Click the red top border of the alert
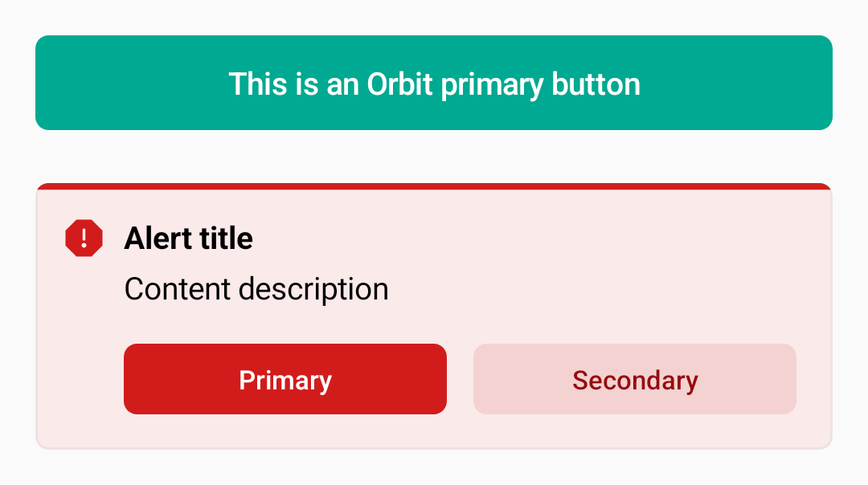The image size is (868, 485). (x=434, y=184)
